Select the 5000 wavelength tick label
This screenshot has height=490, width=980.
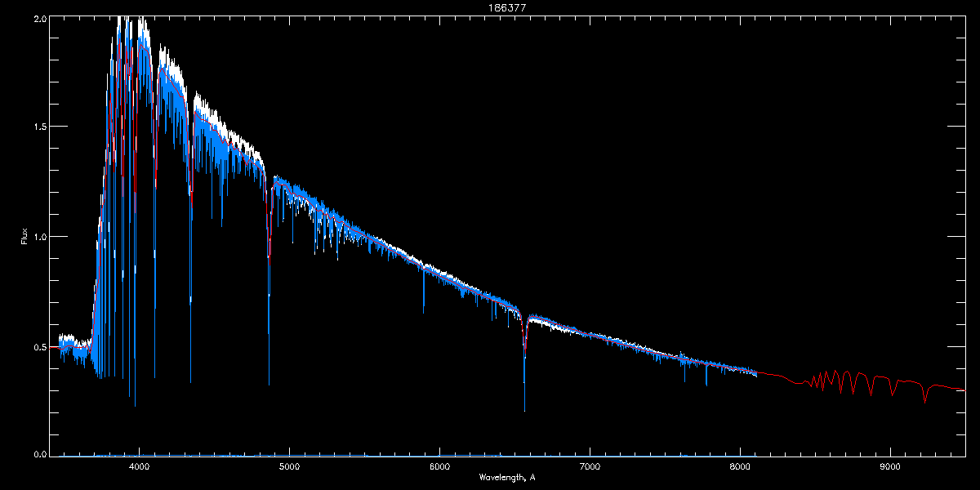289,467
